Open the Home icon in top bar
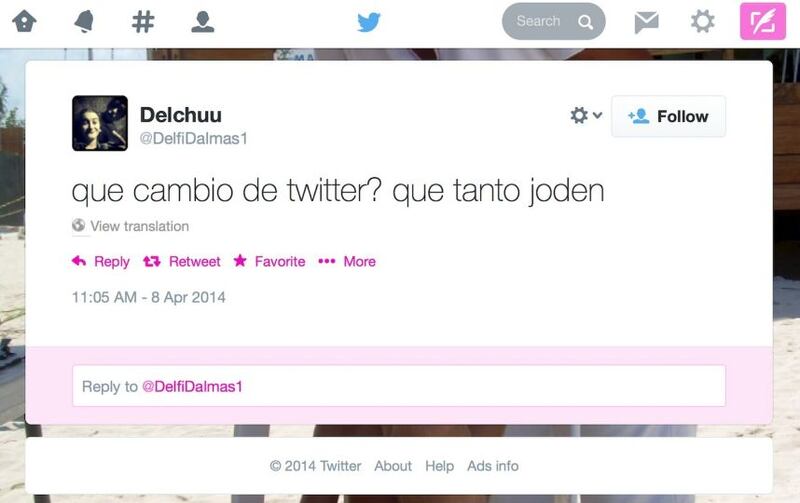 (x=24, y=21)
